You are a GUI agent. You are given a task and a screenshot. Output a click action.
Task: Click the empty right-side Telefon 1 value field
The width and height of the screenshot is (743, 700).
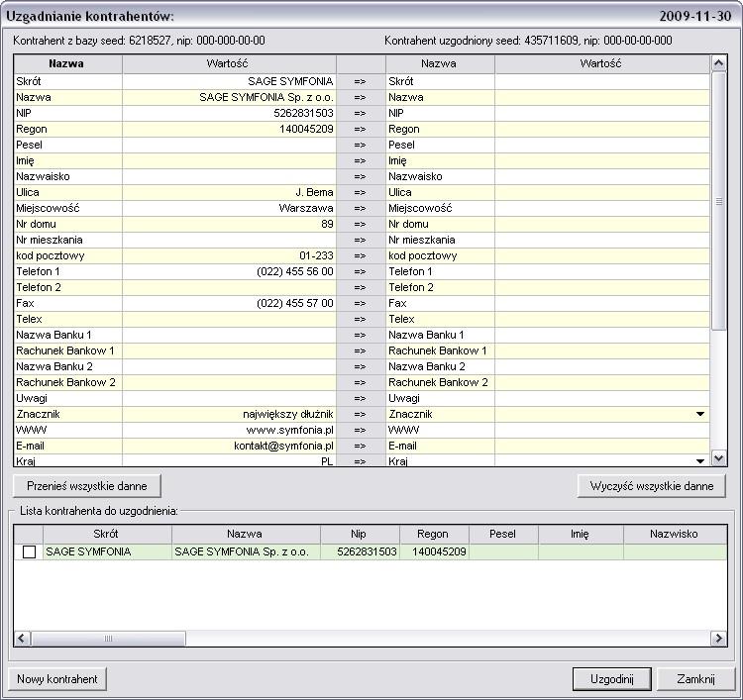click(601, 271)
